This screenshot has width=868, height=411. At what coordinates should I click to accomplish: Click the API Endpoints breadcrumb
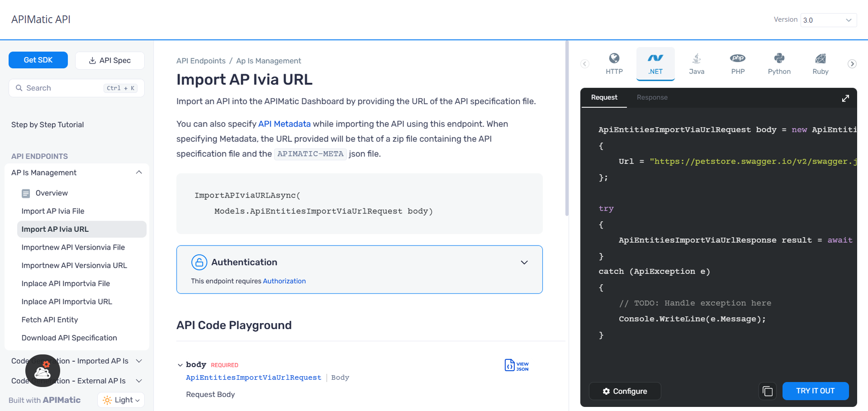coord(201,61)
